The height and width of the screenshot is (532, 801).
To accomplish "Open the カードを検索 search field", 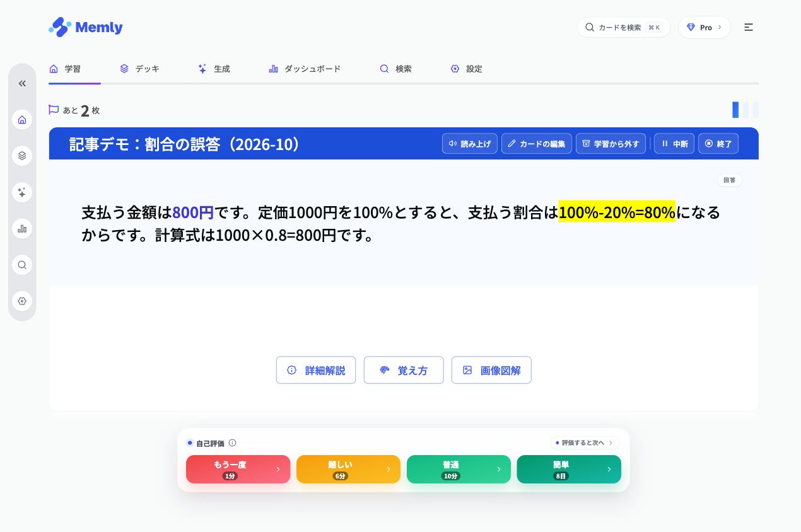I will pyautogui.click(x=623, y=27).
